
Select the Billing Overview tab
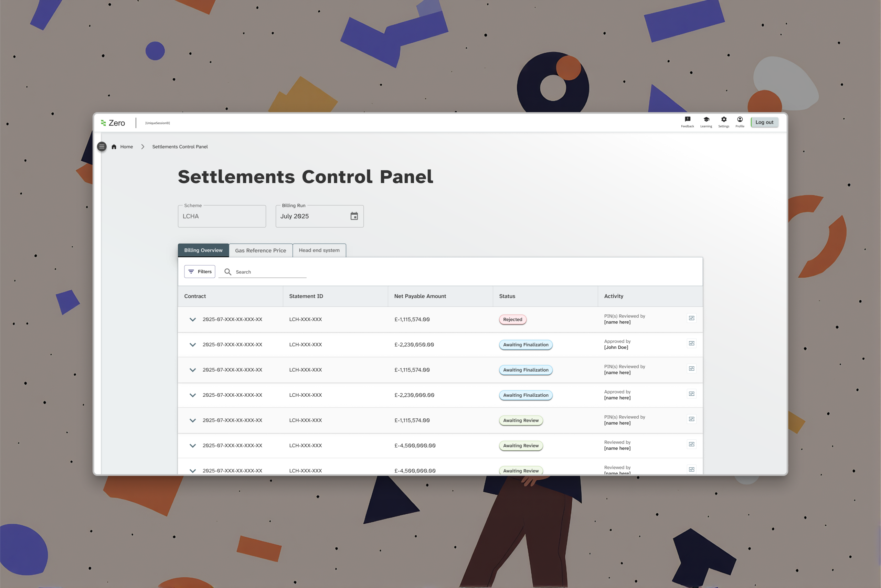[x=203, y=250]
